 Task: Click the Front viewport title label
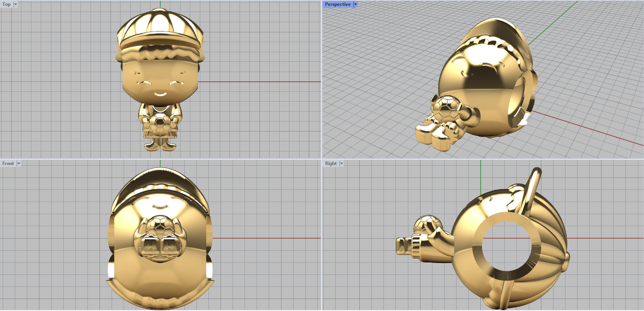coord(8,164)
